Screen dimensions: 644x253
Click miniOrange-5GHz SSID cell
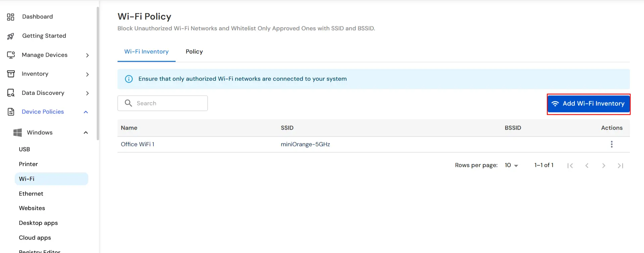[305, 144]
